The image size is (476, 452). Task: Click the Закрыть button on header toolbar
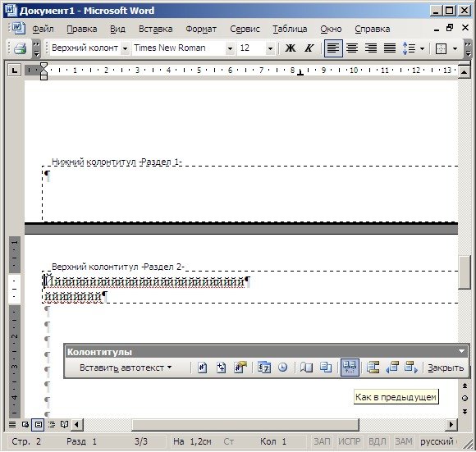[446, 368]
